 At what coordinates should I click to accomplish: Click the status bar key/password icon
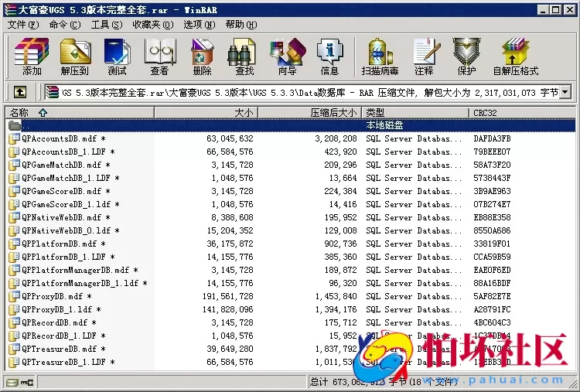point(27,382)
